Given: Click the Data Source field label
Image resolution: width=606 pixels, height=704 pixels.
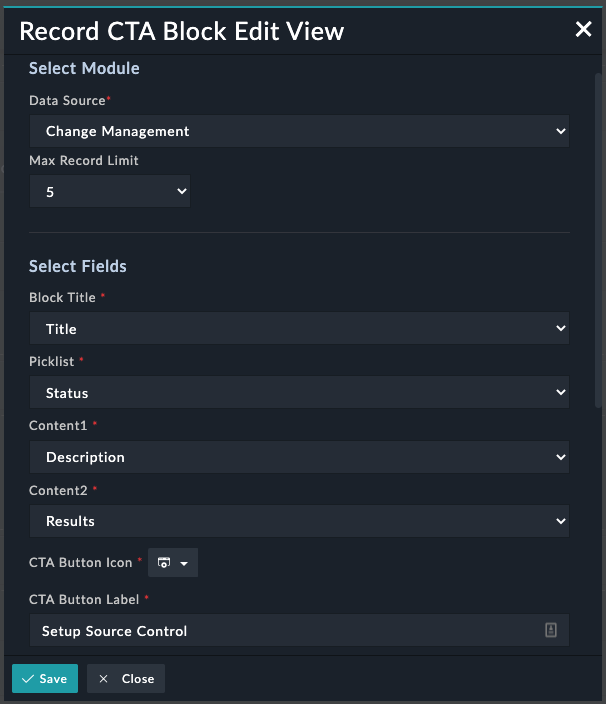Looking at the screenshot, I should (x=67, y=101).
